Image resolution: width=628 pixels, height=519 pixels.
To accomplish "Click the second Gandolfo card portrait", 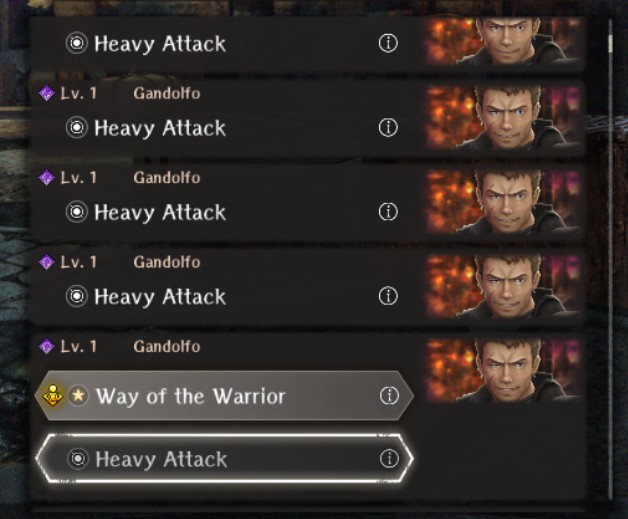I will click(504, 117).
